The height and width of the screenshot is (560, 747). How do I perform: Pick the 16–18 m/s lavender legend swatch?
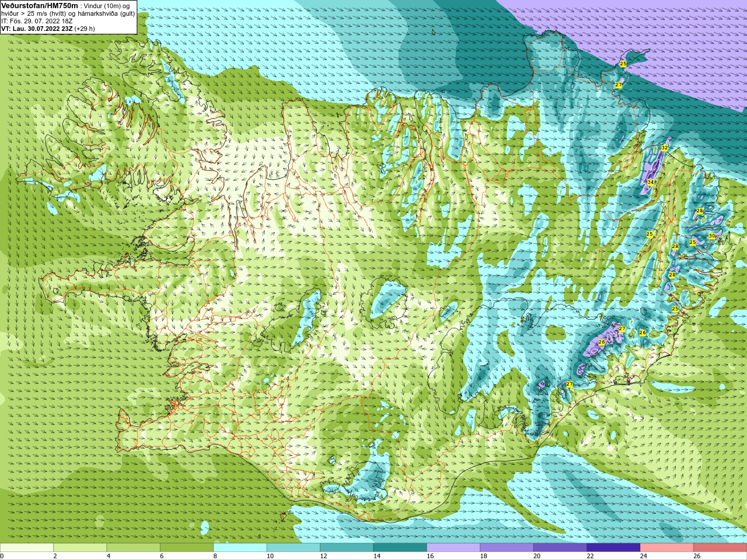(453, 547)
